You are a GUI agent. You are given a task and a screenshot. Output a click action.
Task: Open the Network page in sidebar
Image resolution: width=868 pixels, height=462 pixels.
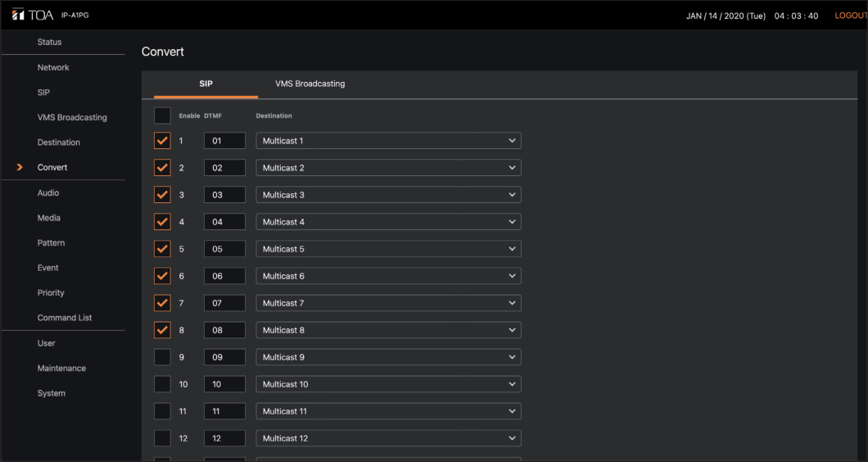coord(53,67)
